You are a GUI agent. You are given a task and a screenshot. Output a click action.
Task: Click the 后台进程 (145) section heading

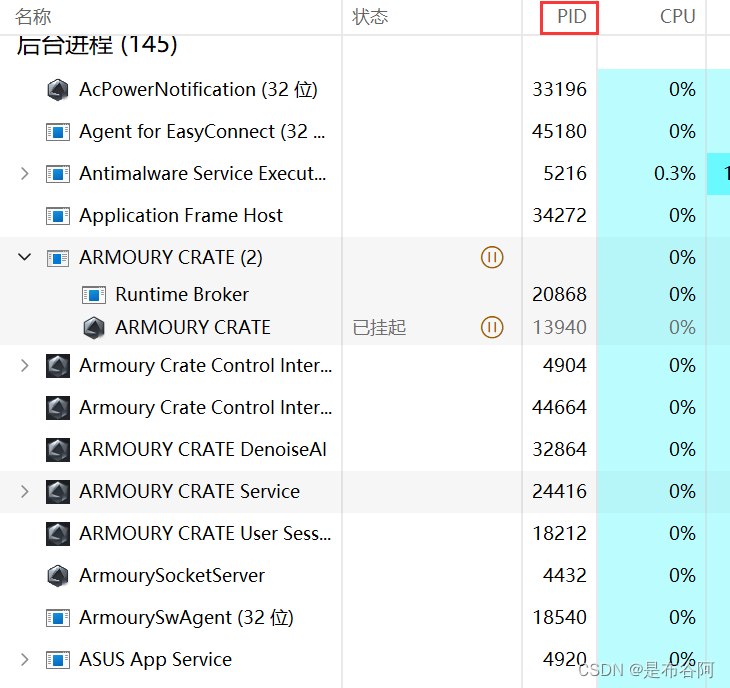click(x=97, y=46)
